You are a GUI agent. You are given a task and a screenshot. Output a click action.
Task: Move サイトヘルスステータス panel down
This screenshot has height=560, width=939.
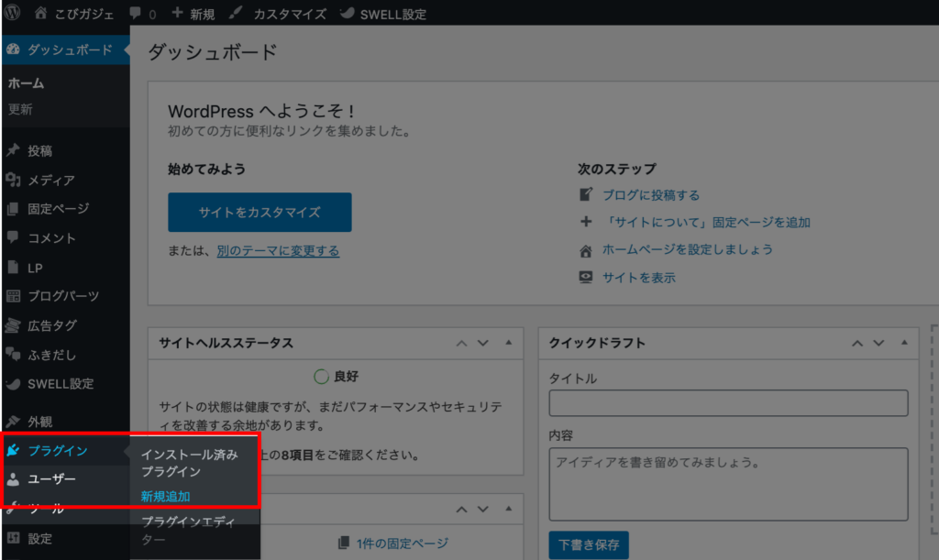(482, 344)
